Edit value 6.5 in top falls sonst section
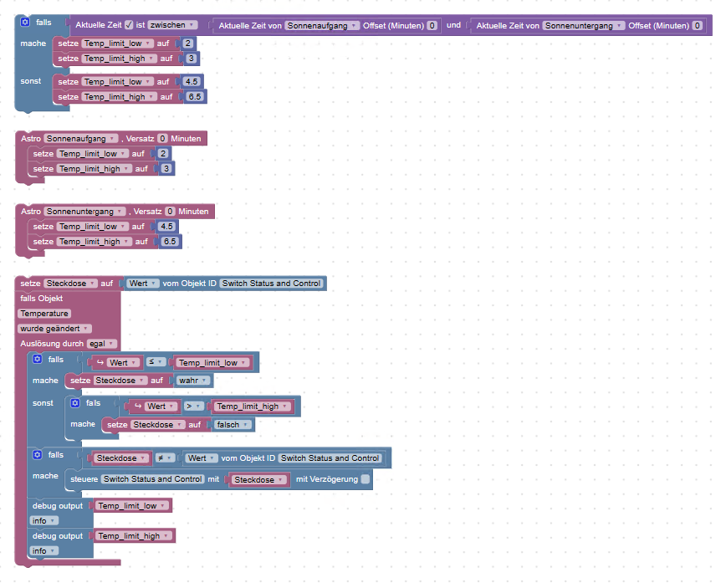 (x=195, y=96)
